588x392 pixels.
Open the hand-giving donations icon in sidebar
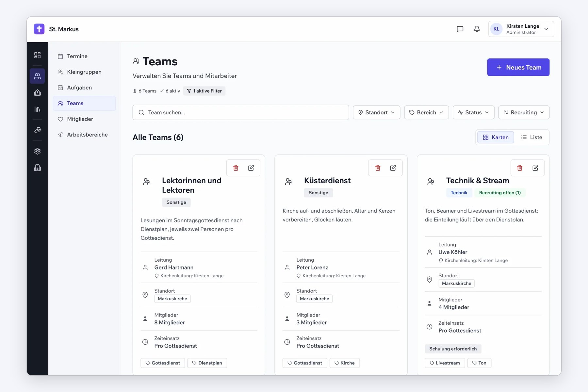click(37, 130)
